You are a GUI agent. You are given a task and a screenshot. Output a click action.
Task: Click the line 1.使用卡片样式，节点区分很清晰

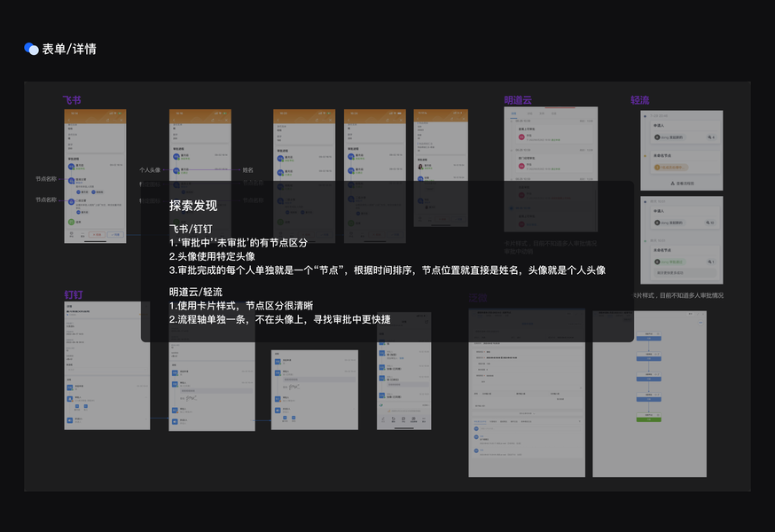coord(241,306)
